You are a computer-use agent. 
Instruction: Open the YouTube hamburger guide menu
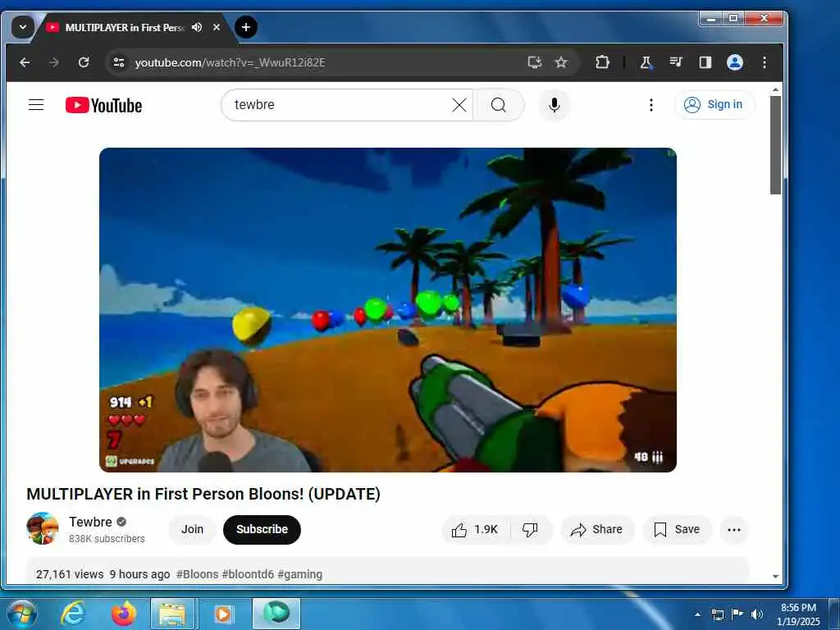click(x=36, y=105)
